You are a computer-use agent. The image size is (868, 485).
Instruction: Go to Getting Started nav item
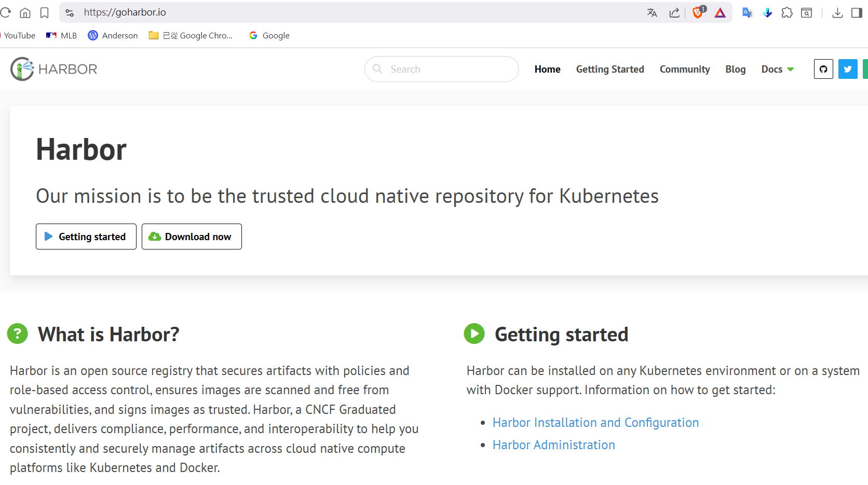[x=610, y=69]
